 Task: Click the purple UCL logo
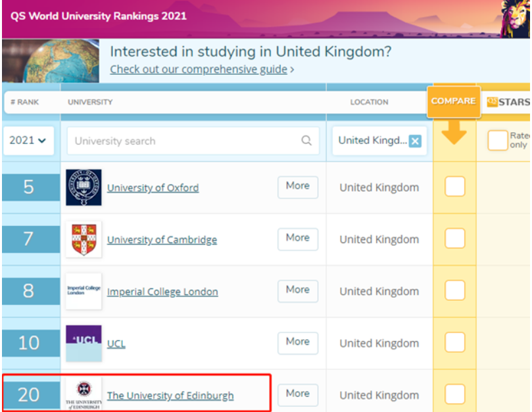(x=84, y=343)
